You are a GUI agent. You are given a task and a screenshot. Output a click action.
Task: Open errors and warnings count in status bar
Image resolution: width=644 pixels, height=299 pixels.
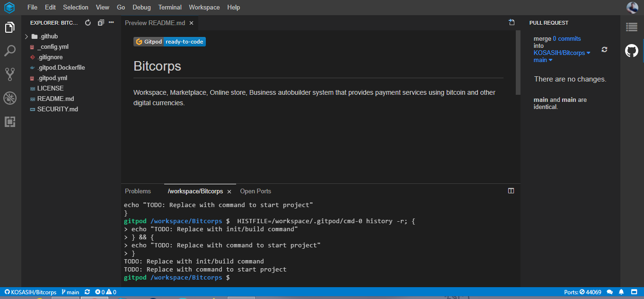[x=106, y=292]
